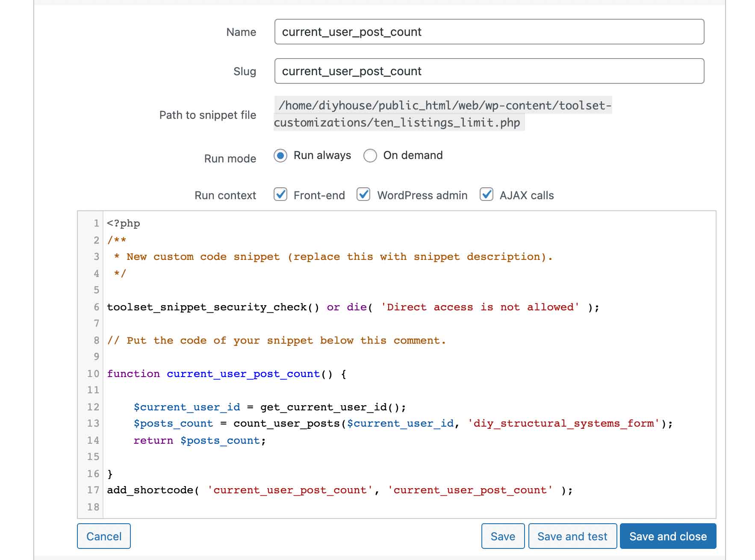Focus the Slug input field
The width and height of the screenshot is (755, 560).
coord(489,71)
